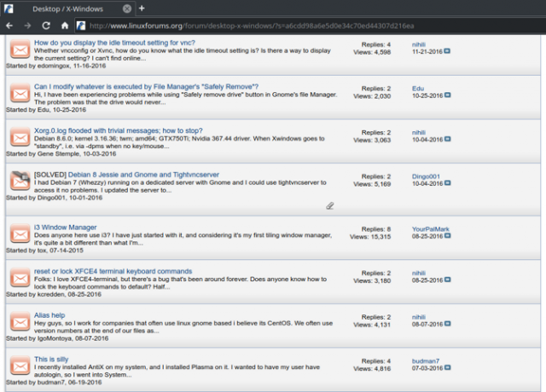Click the site favicon in the address bar
The width and height of the screenshot is (546, 392).
pyautogui.click(x=81, y=26)
